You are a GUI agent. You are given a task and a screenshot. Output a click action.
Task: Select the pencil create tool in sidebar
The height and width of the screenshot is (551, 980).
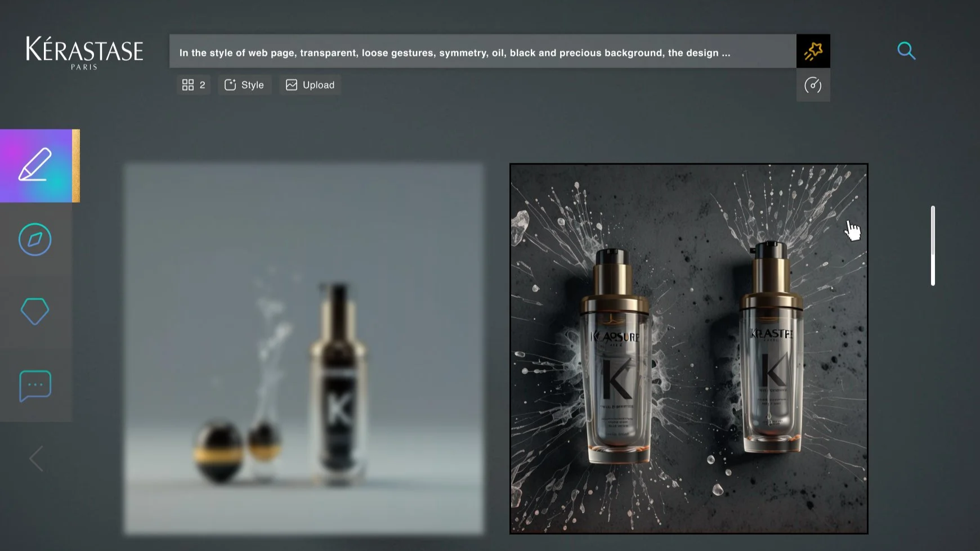point(36,165)
